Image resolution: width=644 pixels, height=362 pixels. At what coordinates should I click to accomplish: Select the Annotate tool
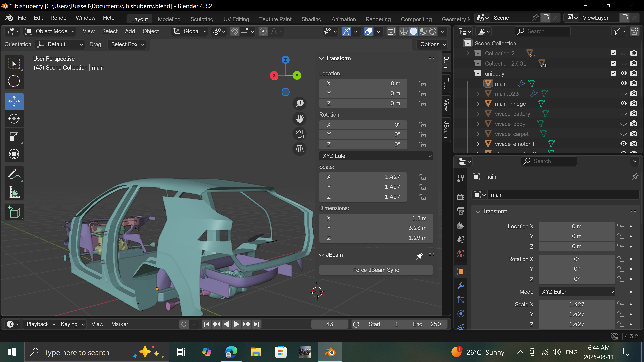[x=14, y=174]
